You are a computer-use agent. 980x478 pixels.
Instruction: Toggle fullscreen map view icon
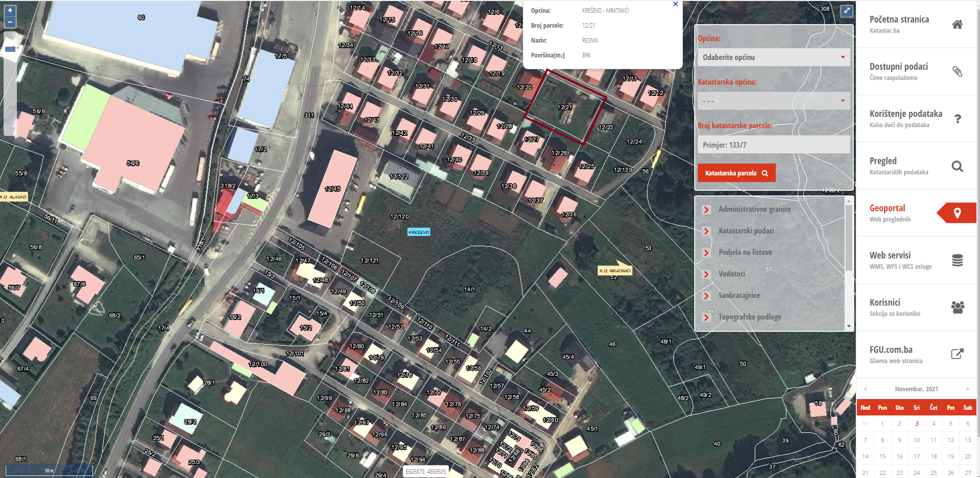pos(846,11)
